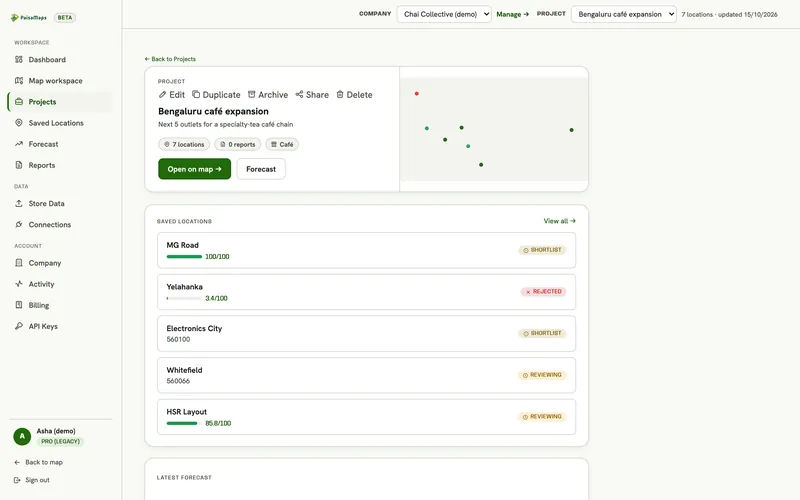Viewport: 800px width, 500px height.
Task: Duplicate the project via copy icon
Action: pos(196,94)
